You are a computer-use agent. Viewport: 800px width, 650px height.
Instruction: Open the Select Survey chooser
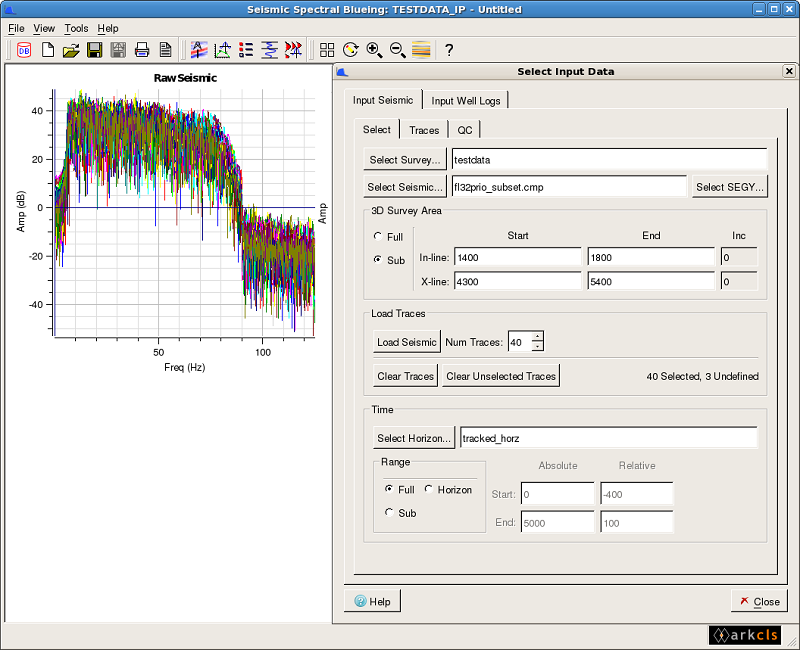coord(404,159)
